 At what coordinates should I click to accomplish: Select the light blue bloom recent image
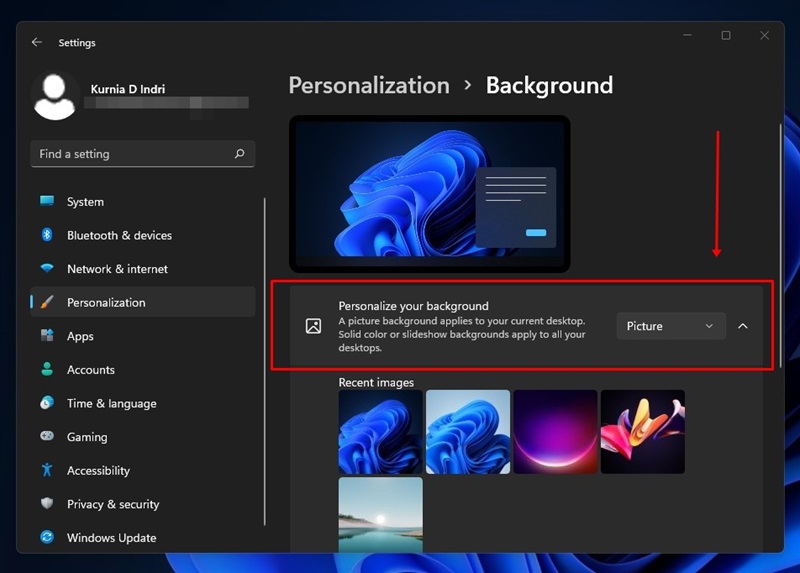(468, 432)
